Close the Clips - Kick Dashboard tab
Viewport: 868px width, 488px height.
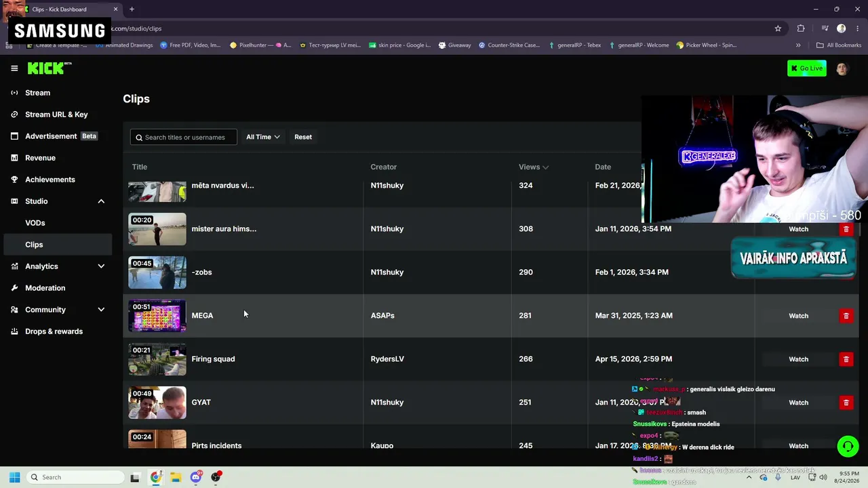pyautogui.click(x=115, y=9)
